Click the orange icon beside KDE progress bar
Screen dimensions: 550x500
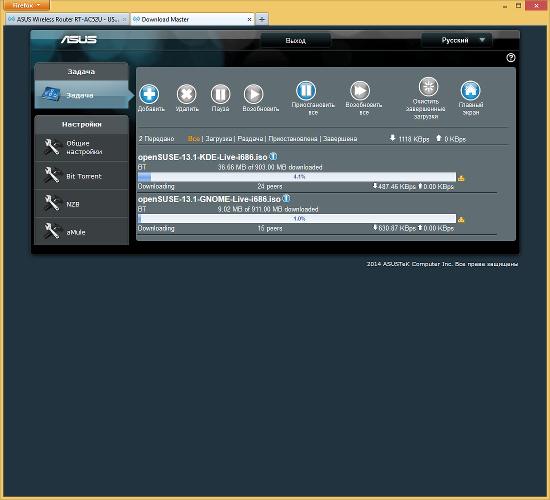click(x=461, y=178)
